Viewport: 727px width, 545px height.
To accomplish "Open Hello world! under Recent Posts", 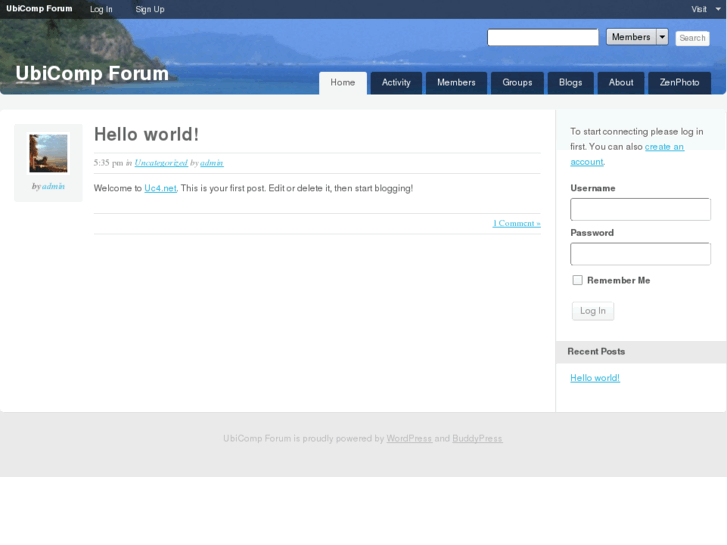I will pos(595,378).
